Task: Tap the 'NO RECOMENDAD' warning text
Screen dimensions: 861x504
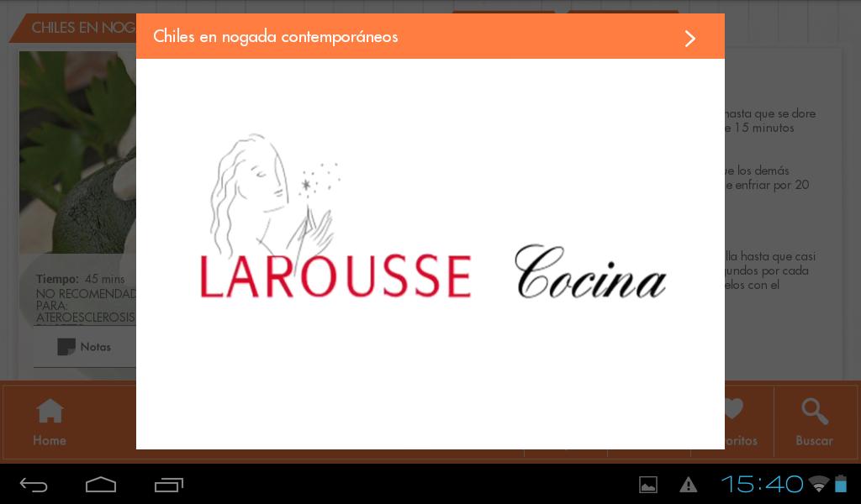Action: [87, 293]
